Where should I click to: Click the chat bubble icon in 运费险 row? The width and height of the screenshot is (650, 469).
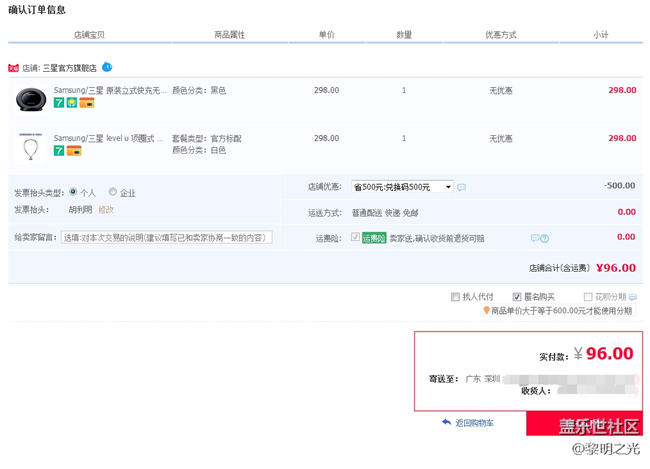point(535,238)
